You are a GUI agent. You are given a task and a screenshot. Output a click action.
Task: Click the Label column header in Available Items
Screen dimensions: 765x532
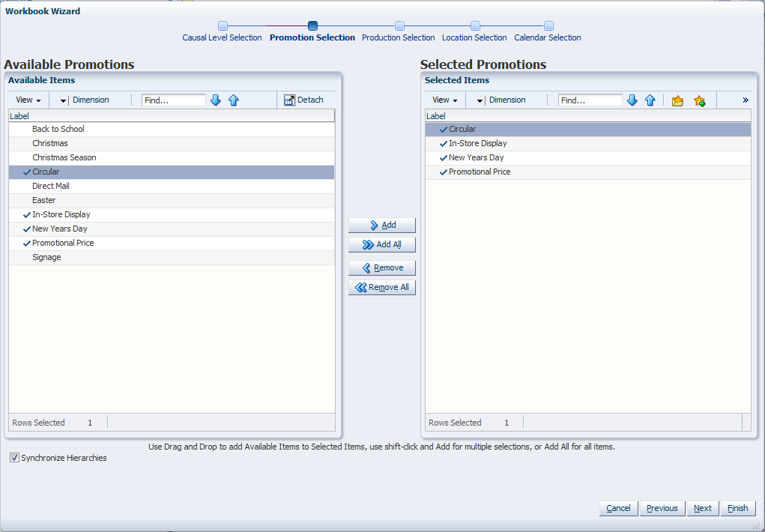coord(172,115)
